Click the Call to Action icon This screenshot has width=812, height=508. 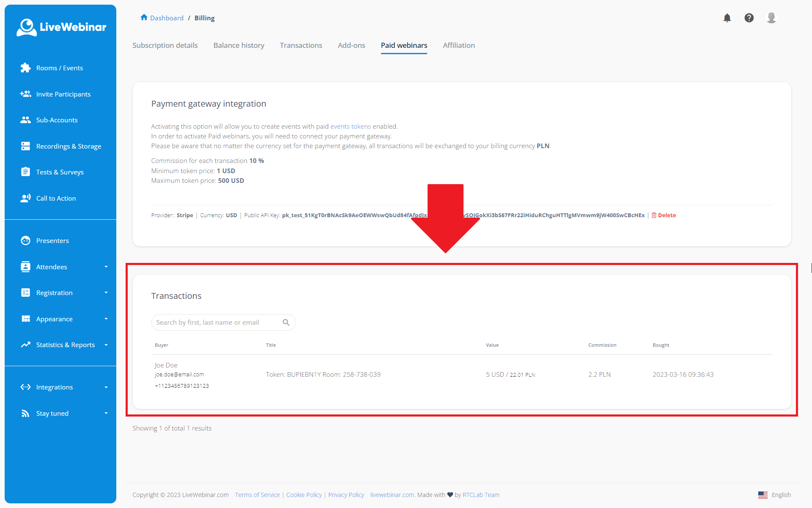coord(25,198)
